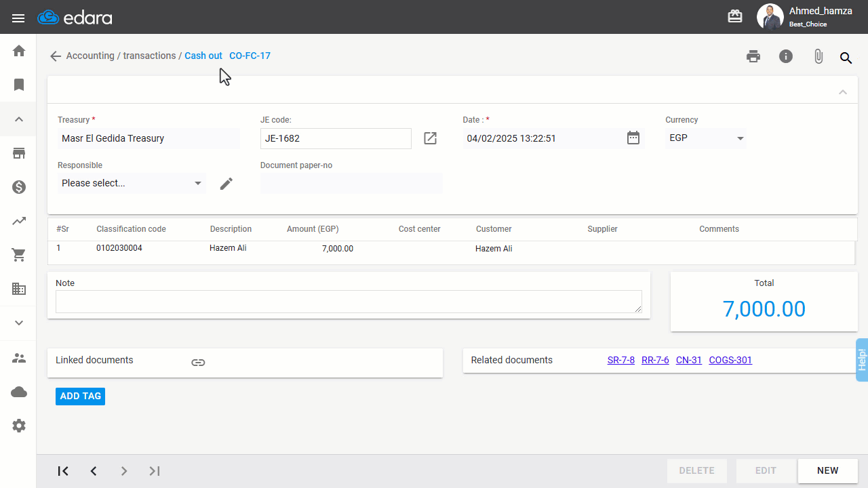868x488 pixels.
Task: Open the trending chart sidebar icon
Action: click(x=19, y=221)
